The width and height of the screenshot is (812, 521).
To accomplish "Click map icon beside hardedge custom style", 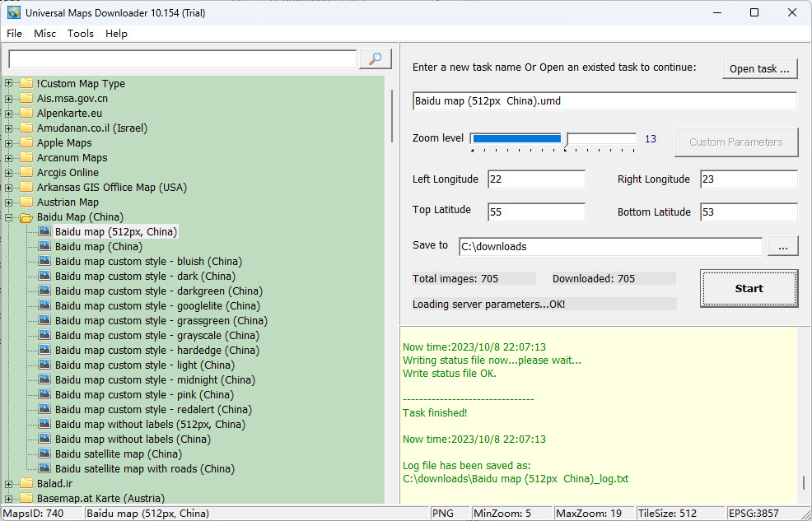I will coord(45,351).
